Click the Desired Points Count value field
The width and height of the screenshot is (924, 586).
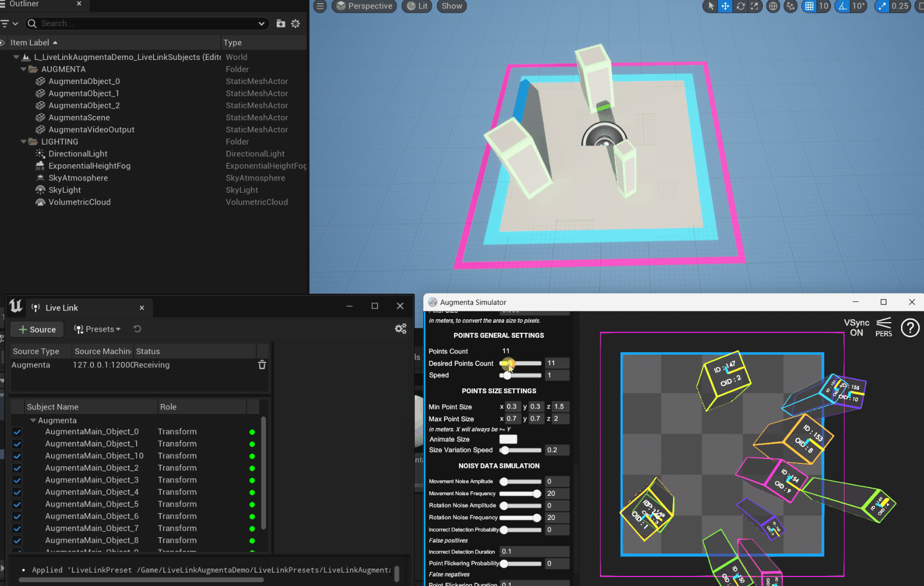click(557, 363)
